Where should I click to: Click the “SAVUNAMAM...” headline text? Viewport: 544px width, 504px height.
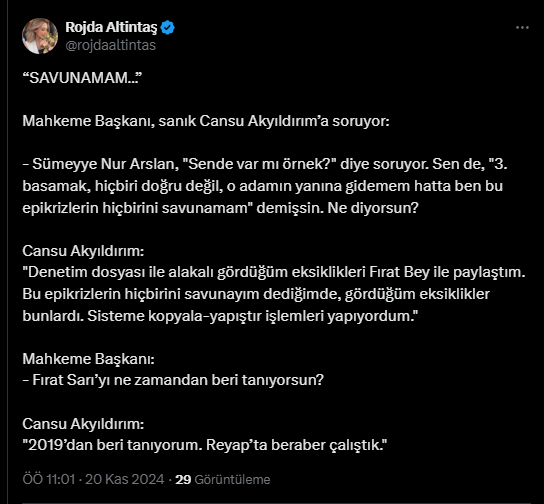pos(82,78)
